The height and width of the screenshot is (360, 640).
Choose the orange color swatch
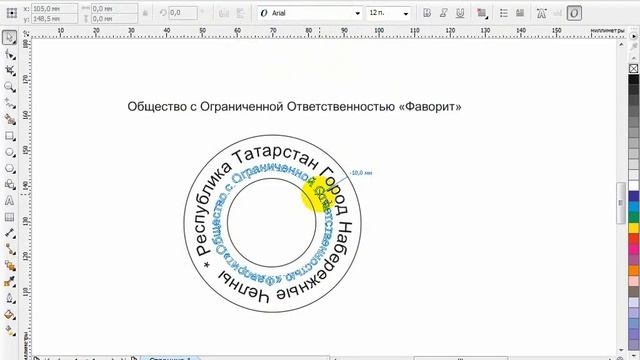click(x=633, y=270)
